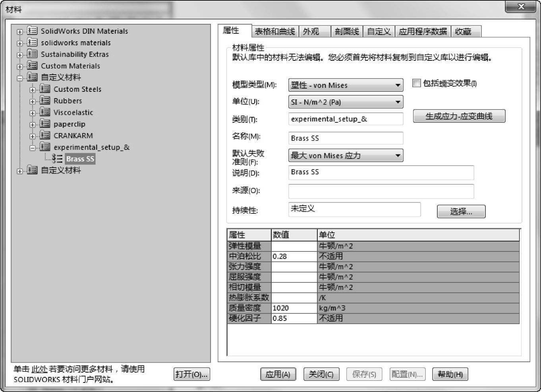This screenshot has height=392, width=541.
Task: Click the CRANKARM category icon
Action: 45,135
